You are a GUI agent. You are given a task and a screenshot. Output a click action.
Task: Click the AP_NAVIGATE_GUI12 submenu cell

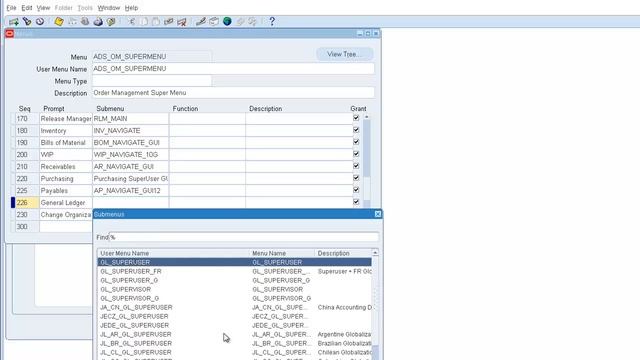pos(131,191)
